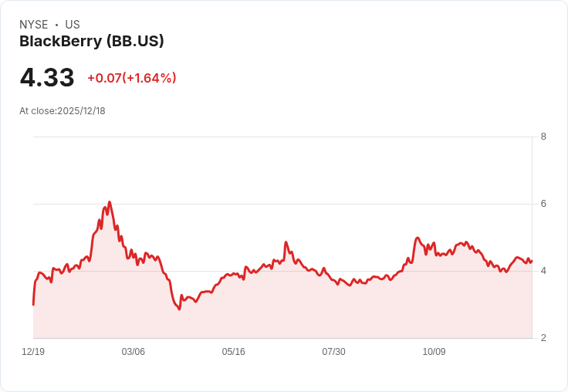Click the 03/06 x-axis date label
Image resolution: width=568 pixels, height=392 pixels.
[x=134, y=352]
